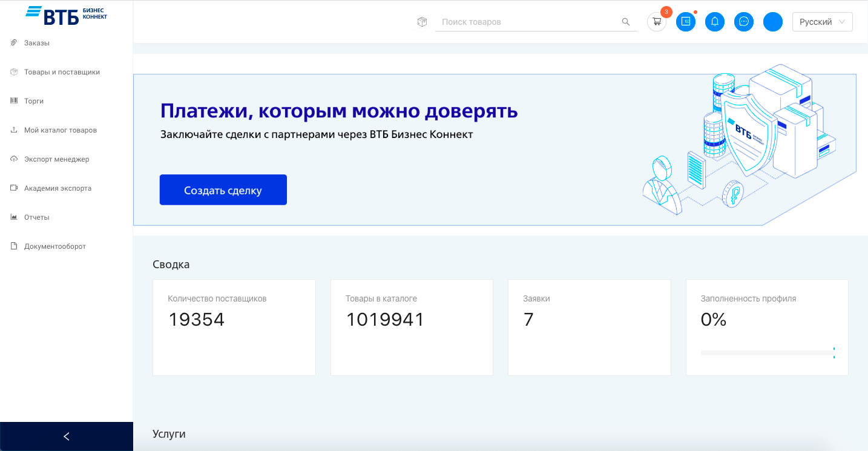Screen dimensions: 868x451
Task: Click the Товары в каталоге card
Action: click(412, 328)
